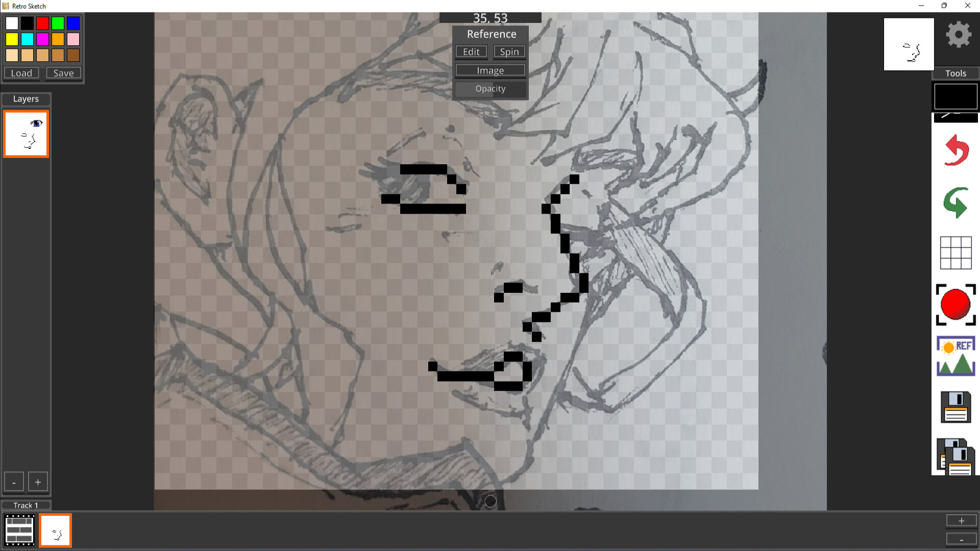
Task: Save the project with the floppy disk icon
Action: coord(955,407)
